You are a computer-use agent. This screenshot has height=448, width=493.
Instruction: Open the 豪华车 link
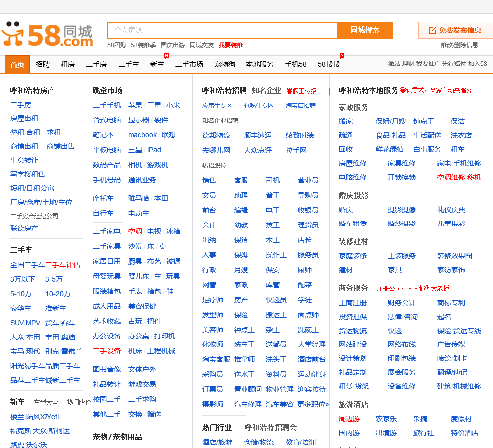point(21,308)
